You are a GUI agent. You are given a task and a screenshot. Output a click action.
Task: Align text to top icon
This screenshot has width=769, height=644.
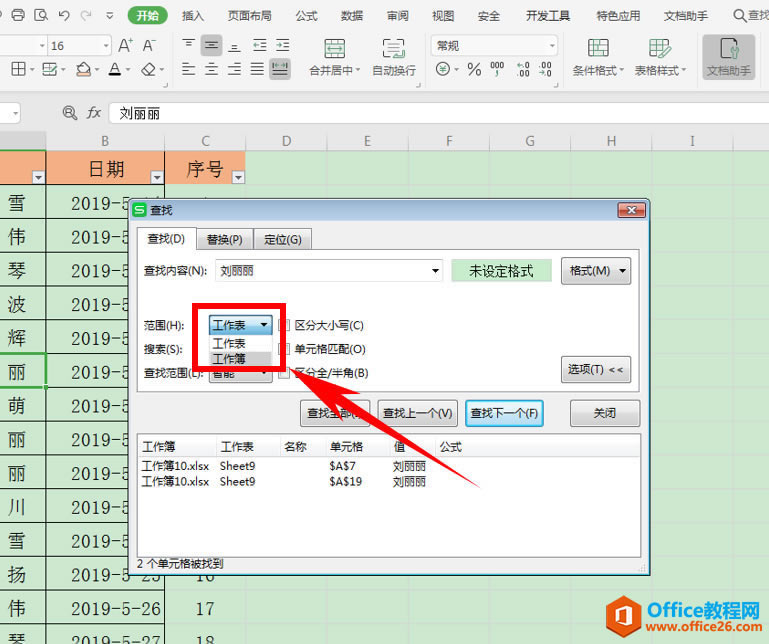[x=188, y=45]
